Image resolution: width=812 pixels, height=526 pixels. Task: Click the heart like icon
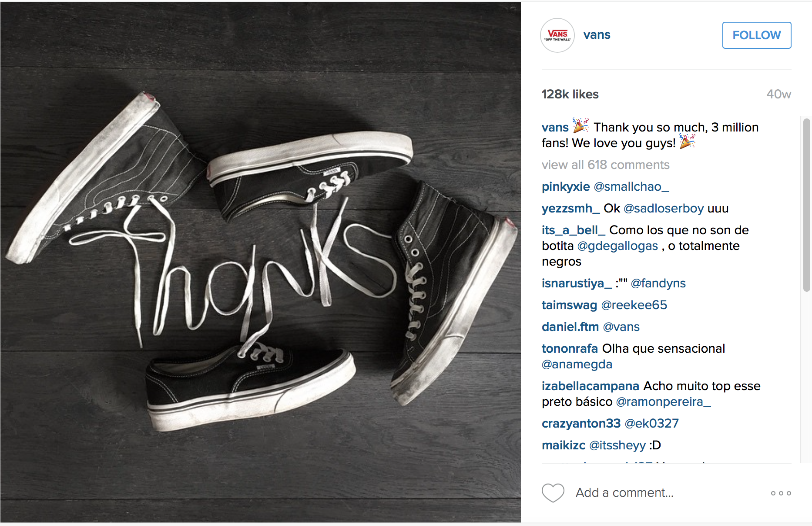[553, 493]
